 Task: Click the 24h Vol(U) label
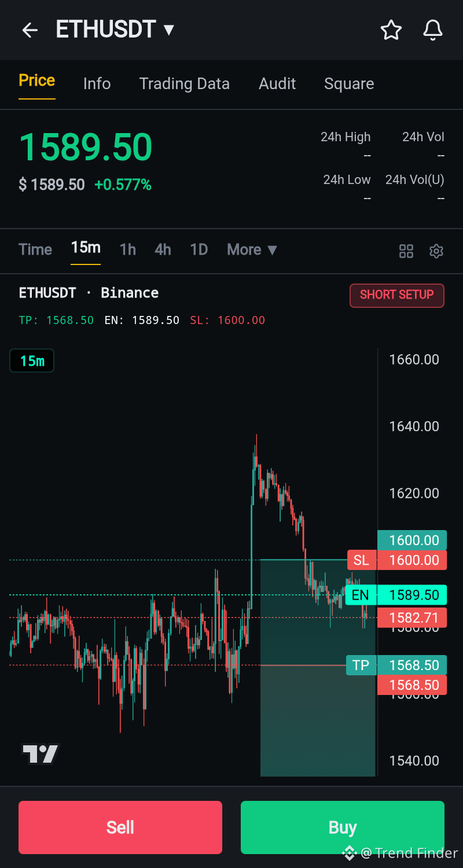pos(415,180)
